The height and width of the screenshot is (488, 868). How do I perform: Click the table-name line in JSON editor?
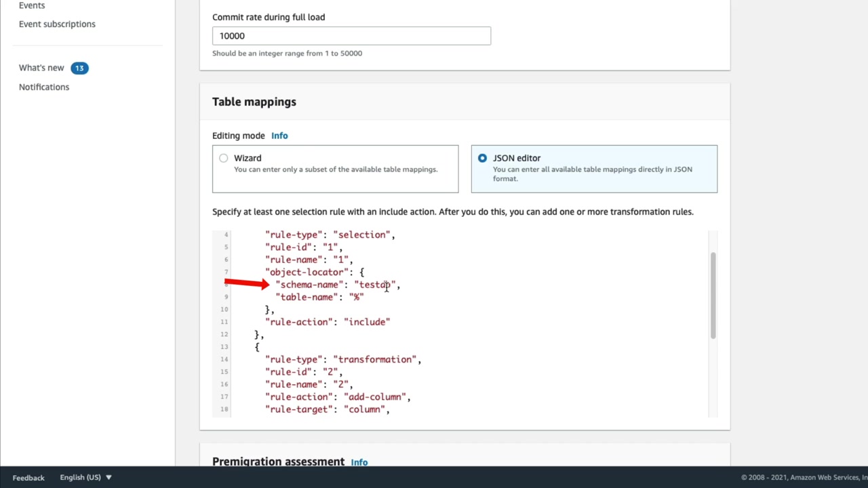320,297
